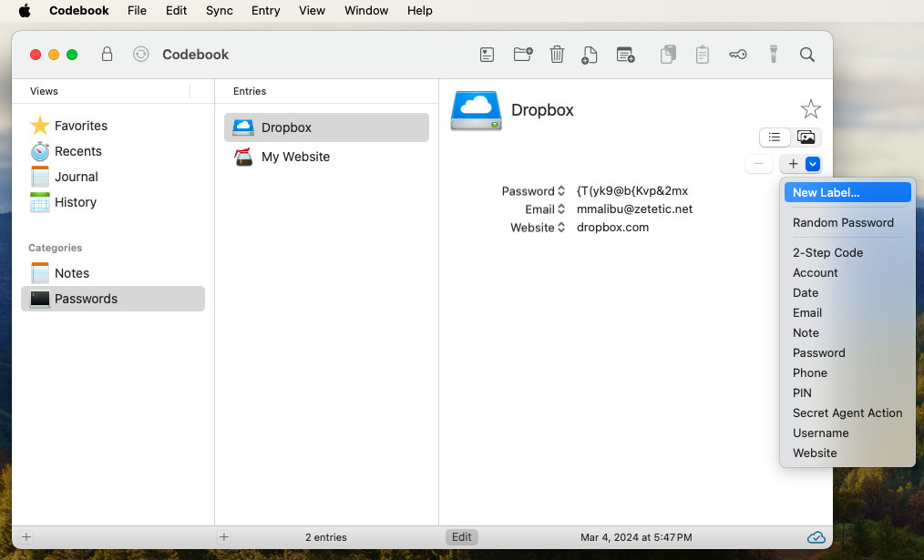Choose New Label... from the menu

[x=847, y=192]
